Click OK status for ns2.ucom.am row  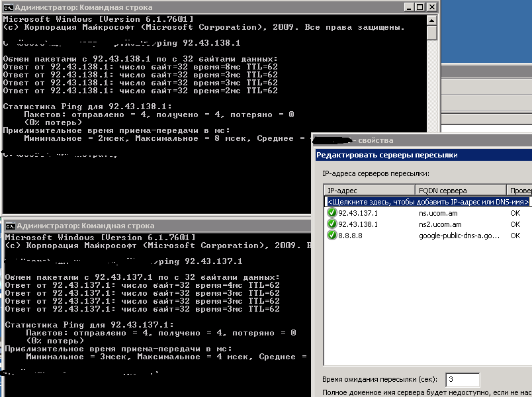coord(515,224)
